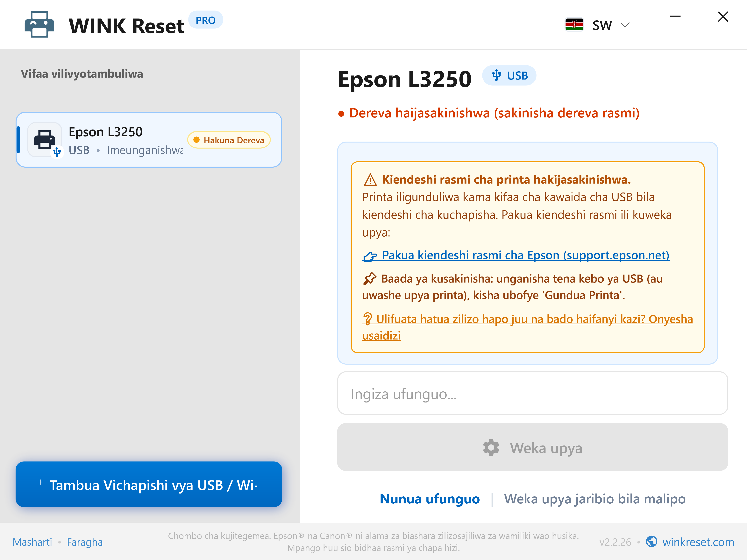Click the warning triangle icon in the notice
The image size is (747, 560).
[370, 180]
